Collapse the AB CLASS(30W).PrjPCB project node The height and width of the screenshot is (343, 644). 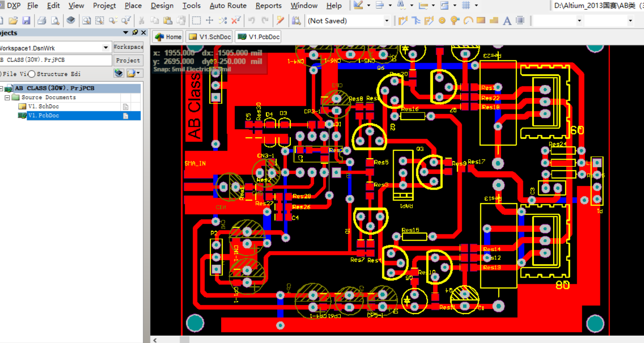pos(1,88)
